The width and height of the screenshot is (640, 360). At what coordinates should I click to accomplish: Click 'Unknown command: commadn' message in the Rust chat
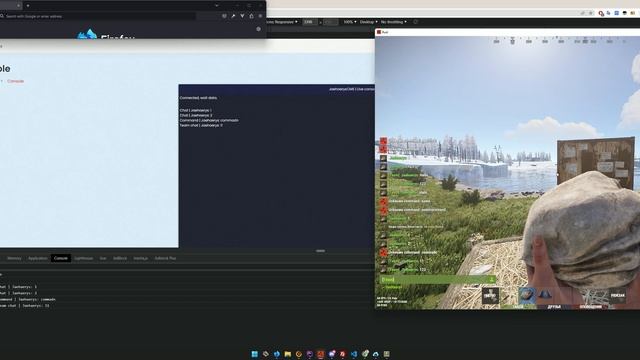point(413,252)
